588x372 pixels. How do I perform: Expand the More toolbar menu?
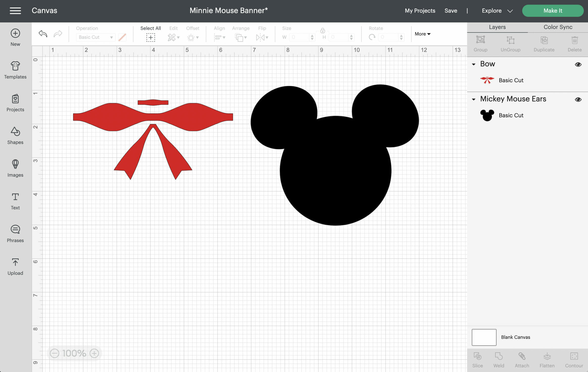click(423, 34)
